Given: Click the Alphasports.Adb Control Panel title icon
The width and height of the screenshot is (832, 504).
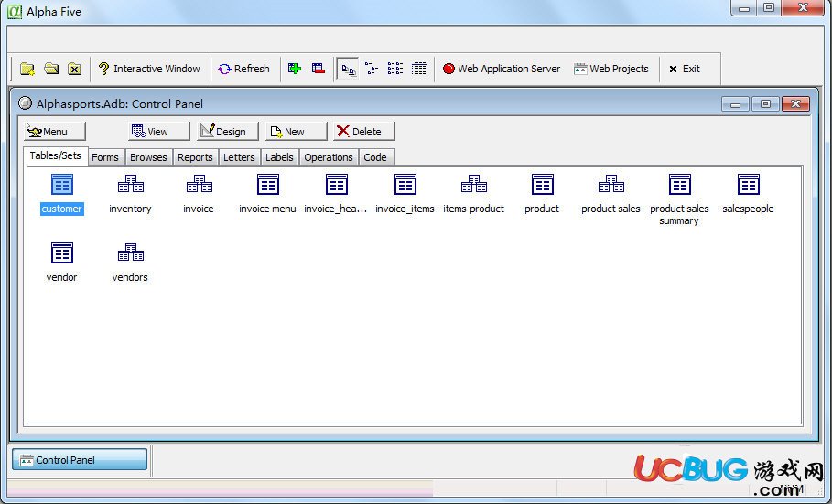Looking at the screenshot, I should coord(25,103).
